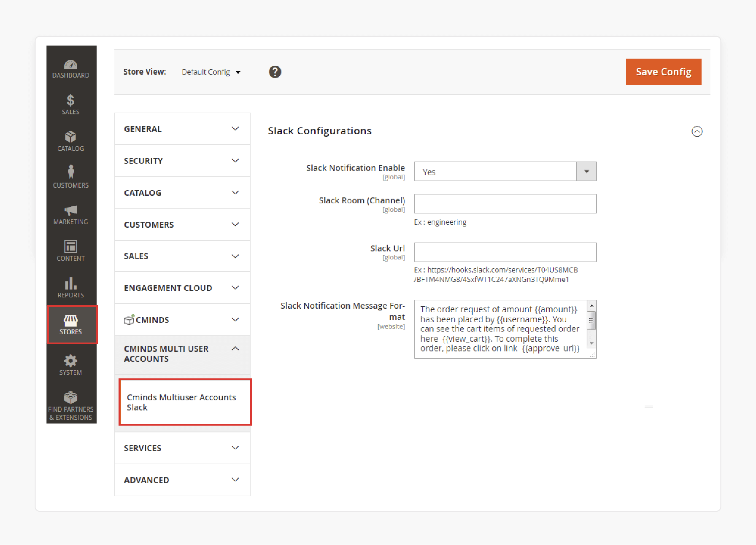This screenshot has width=756, height=545.
Task: Click the Cminds logo icon in menu
Action: coord(129,319)
